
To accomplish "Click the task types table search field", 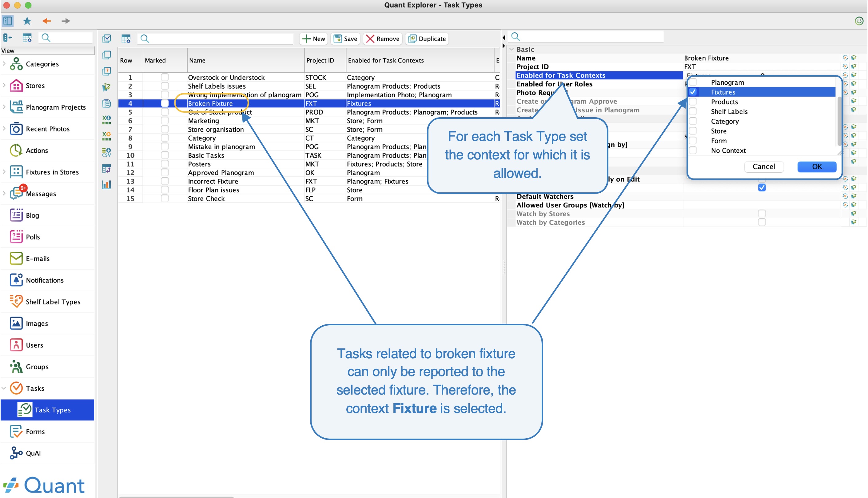I will click(216, 39).
